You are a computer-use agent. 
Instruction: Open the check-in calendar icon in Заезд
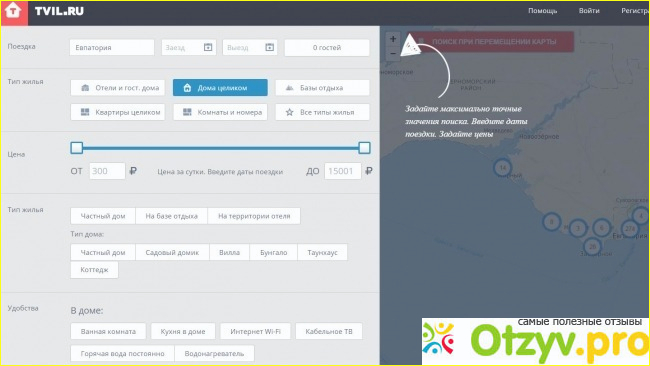(x=208, y=47)
